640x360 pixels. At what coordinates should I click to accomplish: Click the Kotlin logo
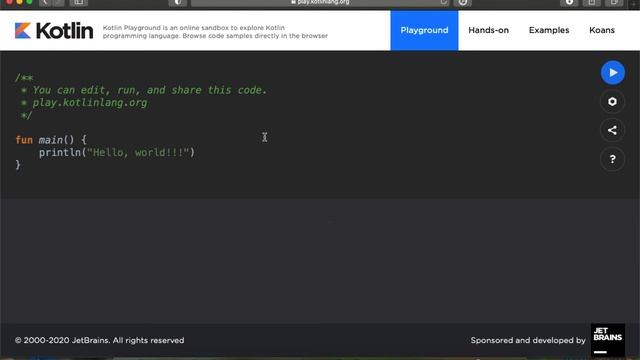[x=54, y=31]
